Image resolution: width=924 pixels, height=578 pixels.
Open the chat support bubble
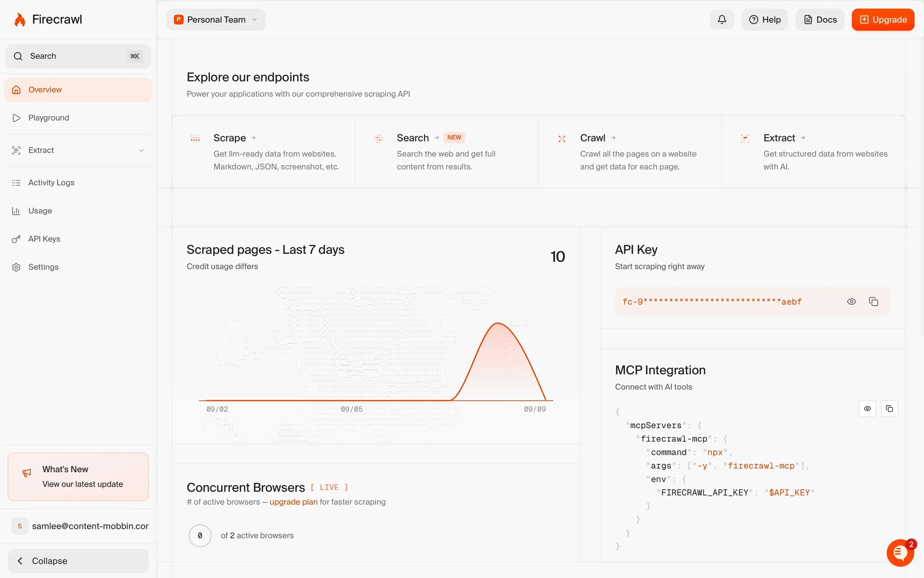point(900,553)
